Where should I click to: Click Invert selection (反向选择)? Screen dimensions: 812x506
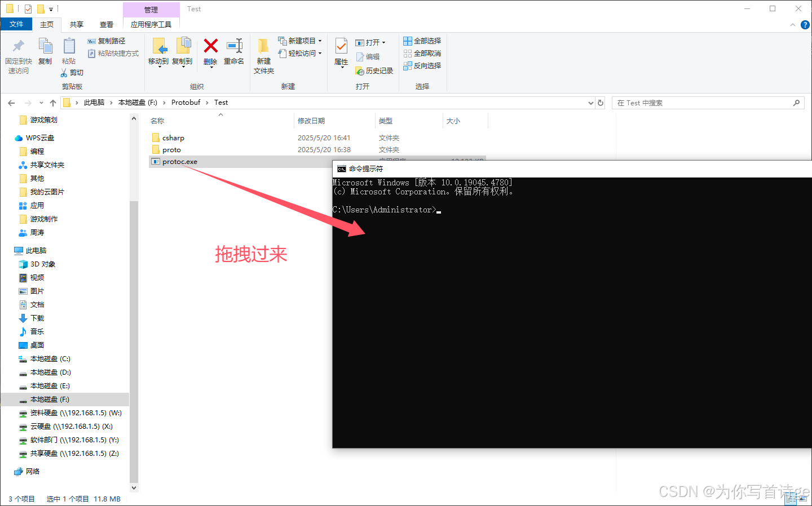point(422,66)
